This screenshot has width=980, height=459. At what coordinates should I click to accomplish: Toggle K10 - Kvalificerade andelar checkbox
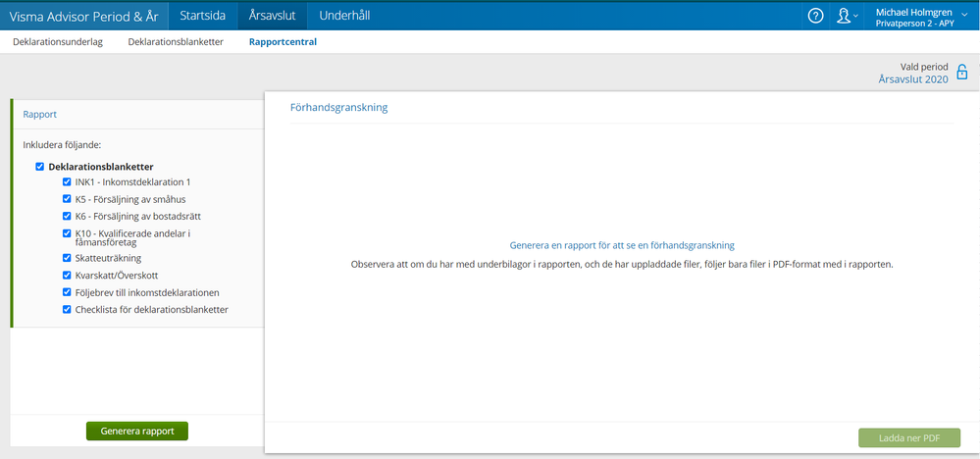(67, 232)
